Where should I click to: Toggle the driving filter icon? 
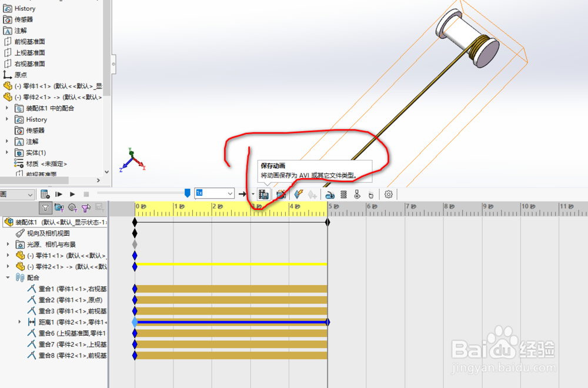click(x=72, y=208)
